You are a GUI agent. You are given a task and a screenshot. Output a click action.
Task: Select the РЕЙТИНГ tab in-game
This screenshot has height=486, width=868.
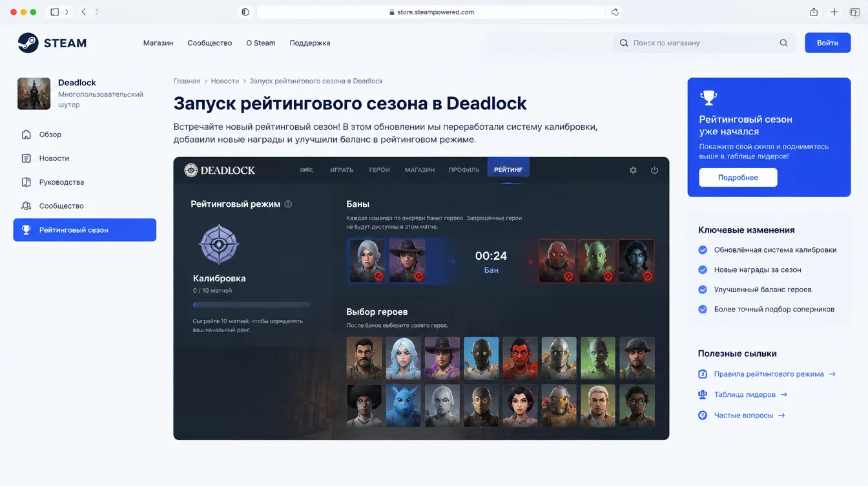pyautogui.click(x=508, y=169)
